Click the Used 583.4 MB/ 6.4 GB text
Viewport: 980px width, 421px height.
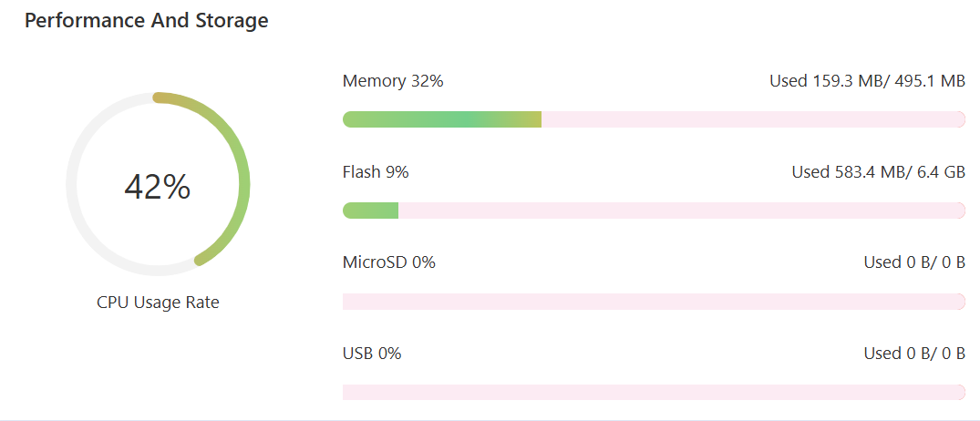click(878, 171)
